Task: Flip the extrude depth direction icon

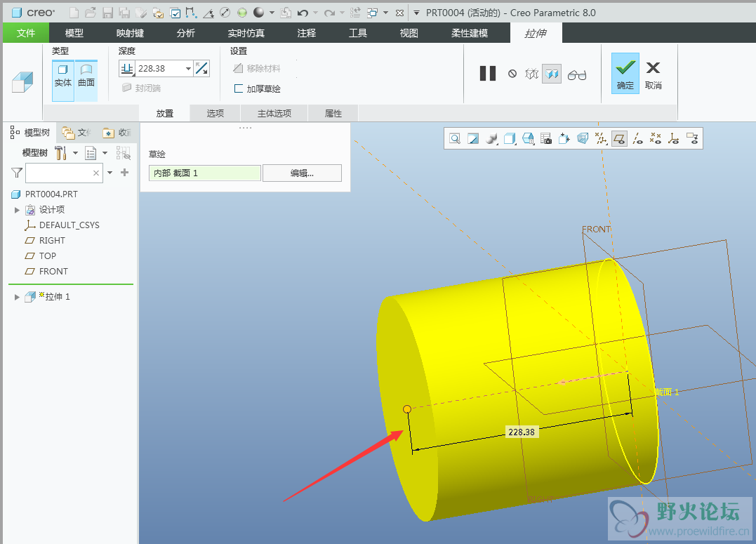Action: point(201,69)
